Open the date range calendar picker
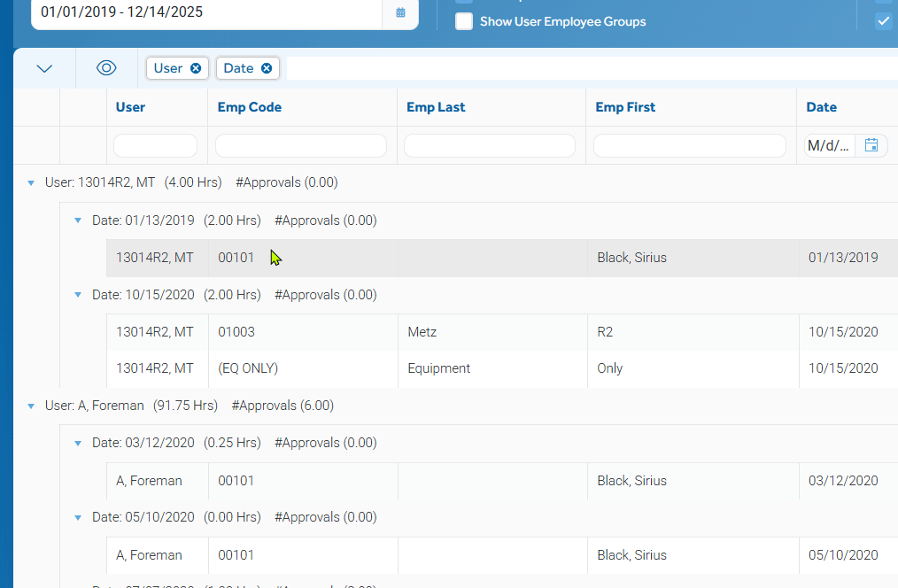Screen dimensions: 898x588 point(400,13)
